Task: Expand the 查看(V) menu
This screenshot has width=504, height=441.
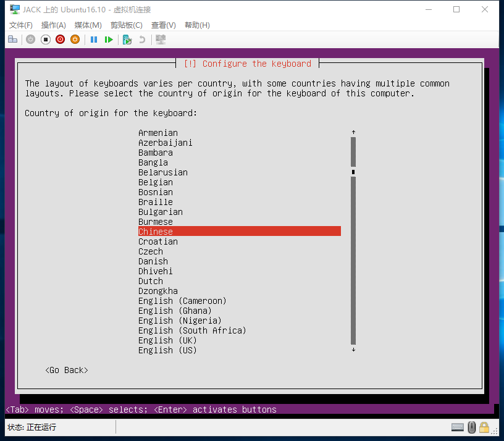Action: [x=163, y=25]
